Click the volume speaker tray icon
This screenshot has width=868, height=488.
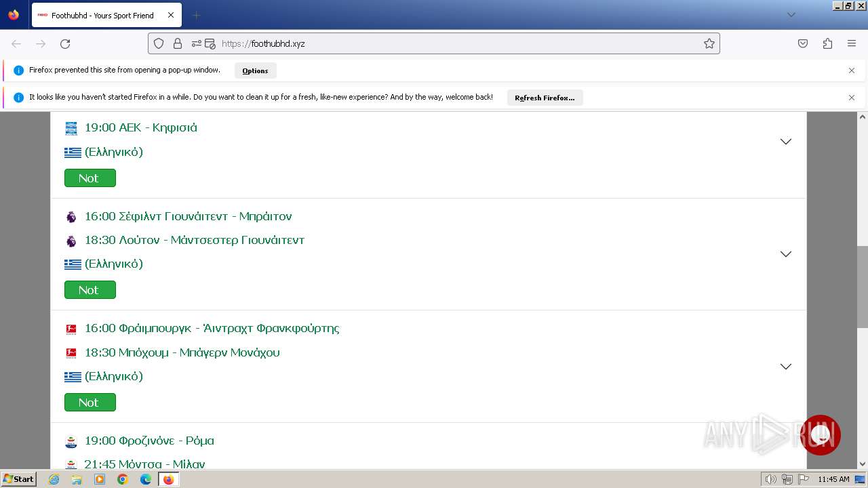coord(771,479)
